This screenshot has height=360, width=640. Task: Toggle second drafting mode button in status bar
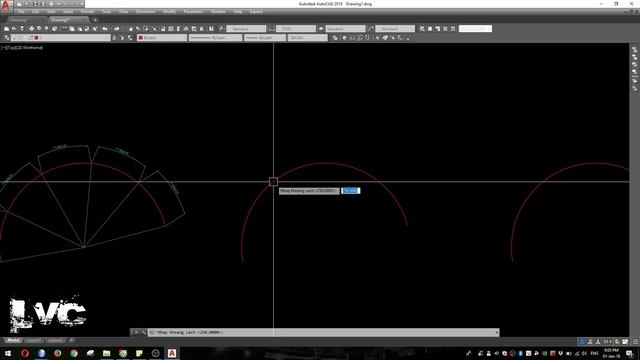590,342
